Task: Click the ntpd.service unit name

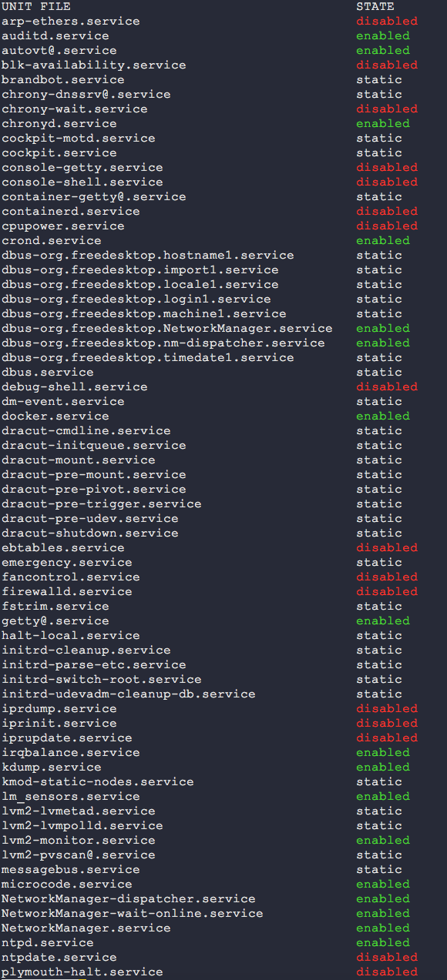Action: pos(47,943)
